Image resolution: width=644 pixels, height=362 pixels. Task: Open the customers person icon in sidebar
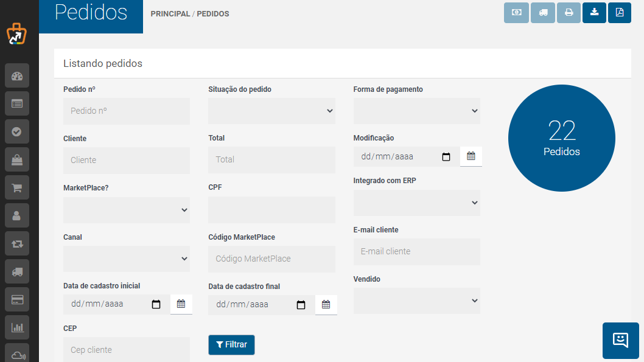[17, 215]
